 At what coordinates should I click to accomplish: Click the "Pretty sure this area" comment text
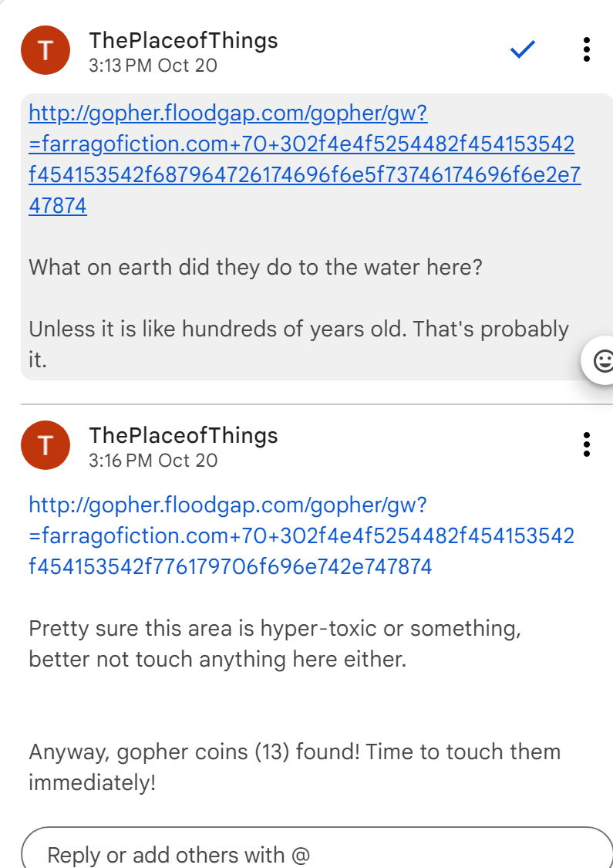pyautogui.click(x=275, y=629)
